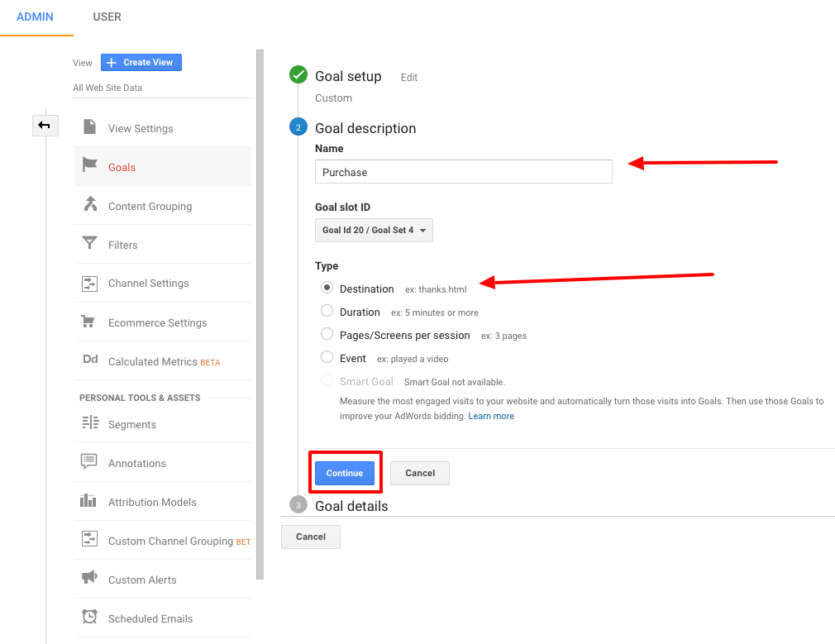Screen dimensions: 835x644
Task: Switch to the USER tab
Action: pyautogui.click(x=107, y=17)
